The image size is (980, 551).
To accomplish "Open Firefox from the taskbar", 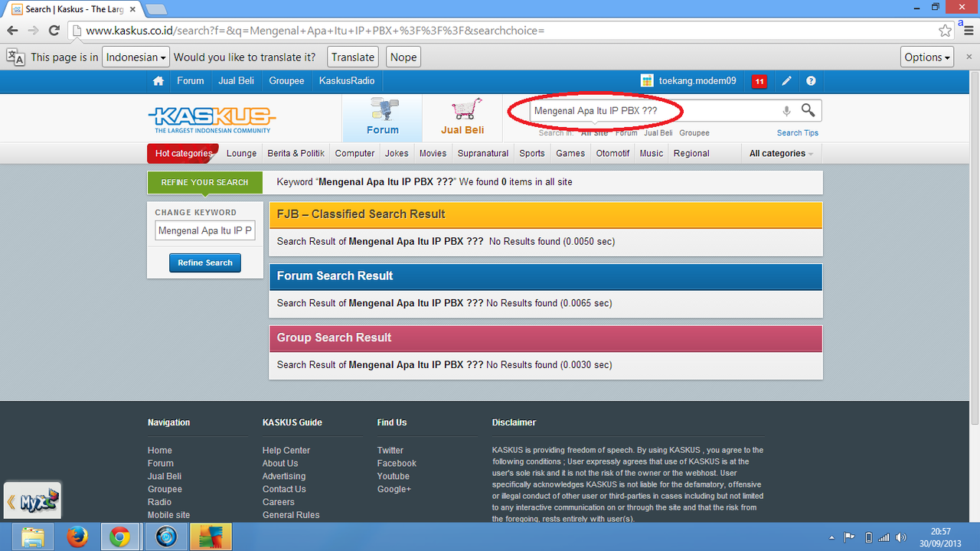I will [x=77, y=538].
